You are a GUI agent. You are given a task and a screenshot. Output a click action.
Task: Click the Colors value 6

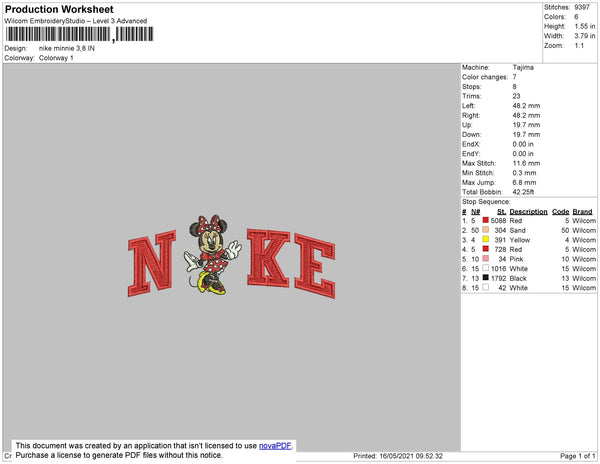576,17
